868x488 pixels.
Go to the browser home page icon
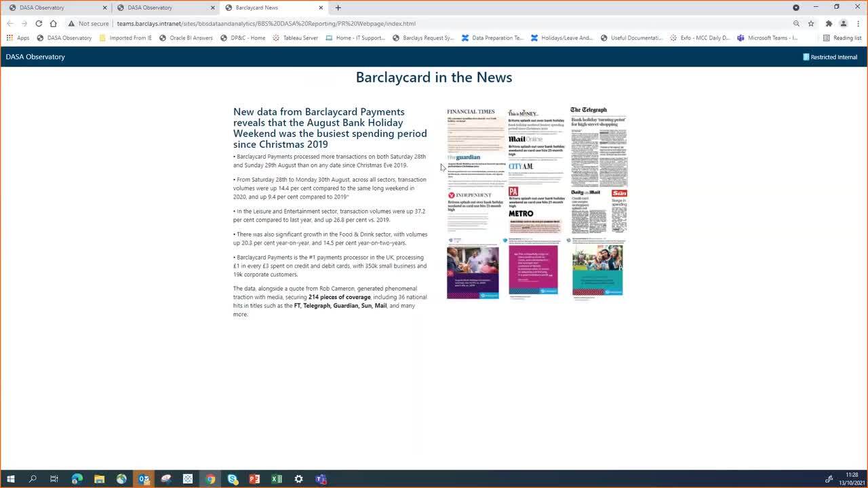53,23
